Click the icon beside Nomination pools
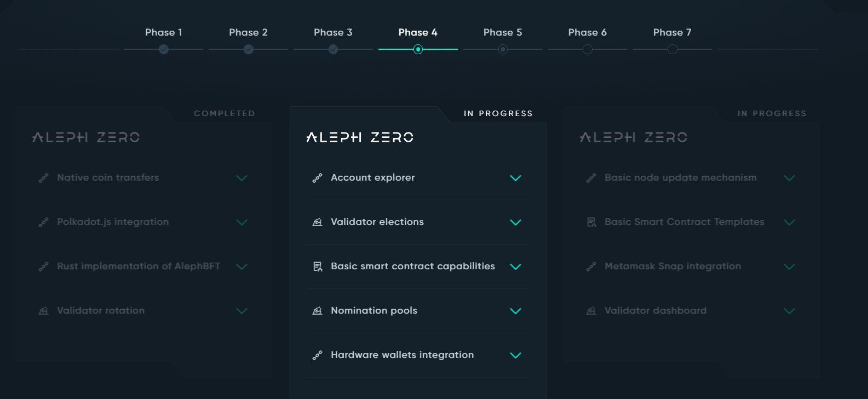Image resolution: width=868 pixels, height=399 pixels. [317, 311]
